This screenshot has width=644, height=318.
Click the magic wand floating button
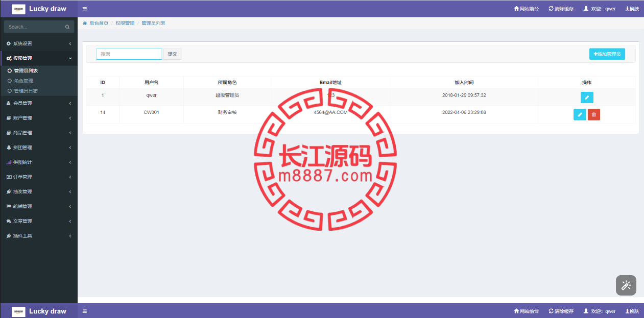pos(626,285)
